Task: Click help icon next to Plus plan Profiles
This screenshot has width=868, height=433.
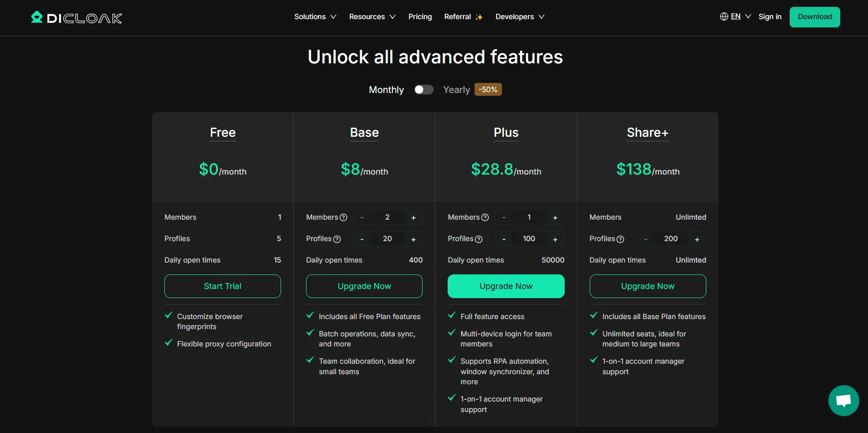Action: pyautogui.click(x=479, y=239)
